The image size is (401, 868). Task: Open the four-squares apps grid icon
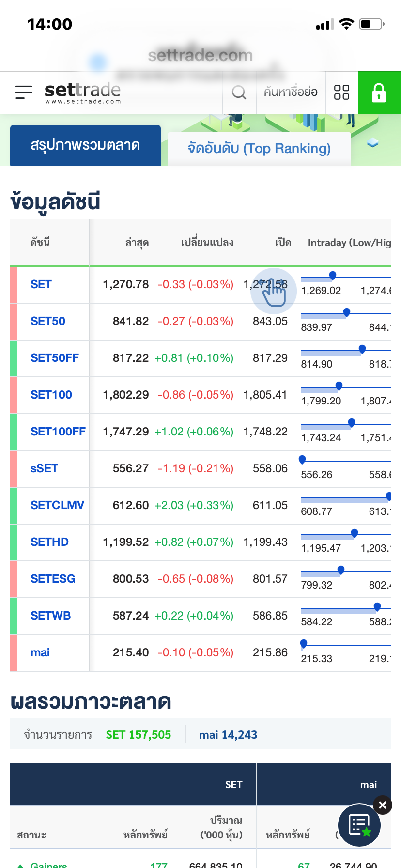pos(341,92)
